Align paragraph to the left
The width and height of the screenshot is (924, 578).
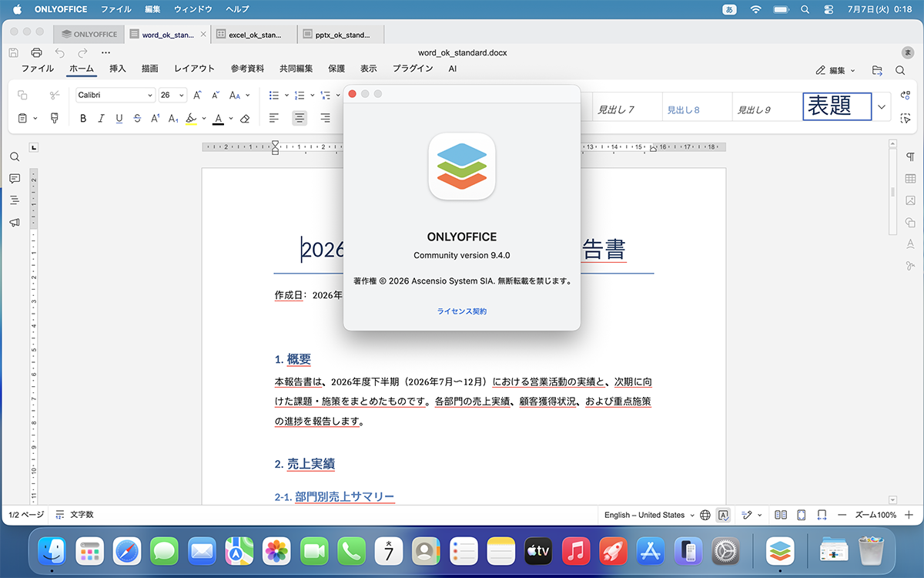pyautogui.click(x=274, y=119)
